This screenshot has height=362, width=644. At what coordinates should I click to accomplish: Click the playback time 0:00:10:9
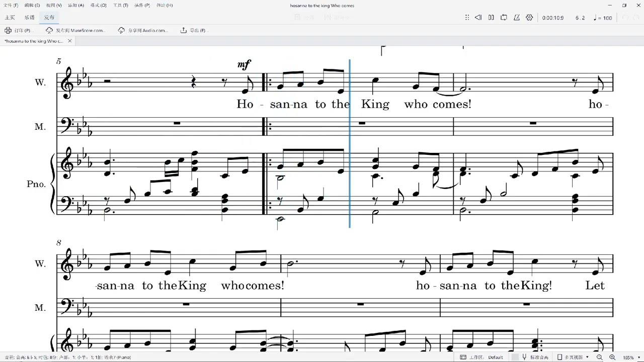point(553,18)
